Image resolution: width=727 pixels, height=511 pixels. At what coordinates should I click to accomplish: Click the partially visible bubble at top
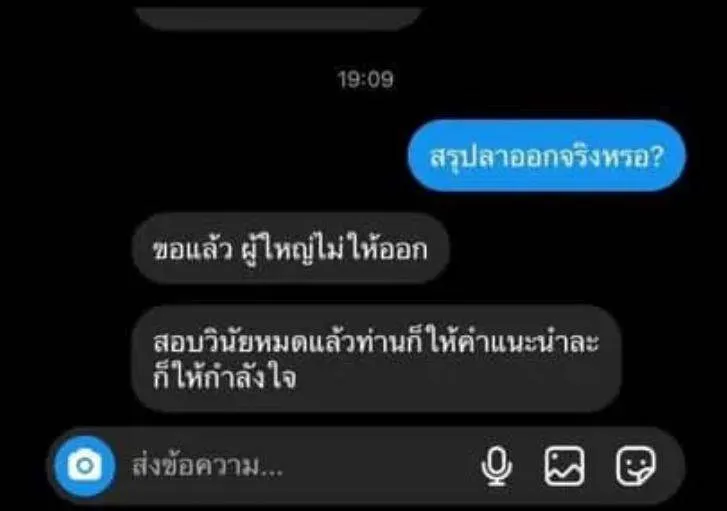click(x=279, y=18)
